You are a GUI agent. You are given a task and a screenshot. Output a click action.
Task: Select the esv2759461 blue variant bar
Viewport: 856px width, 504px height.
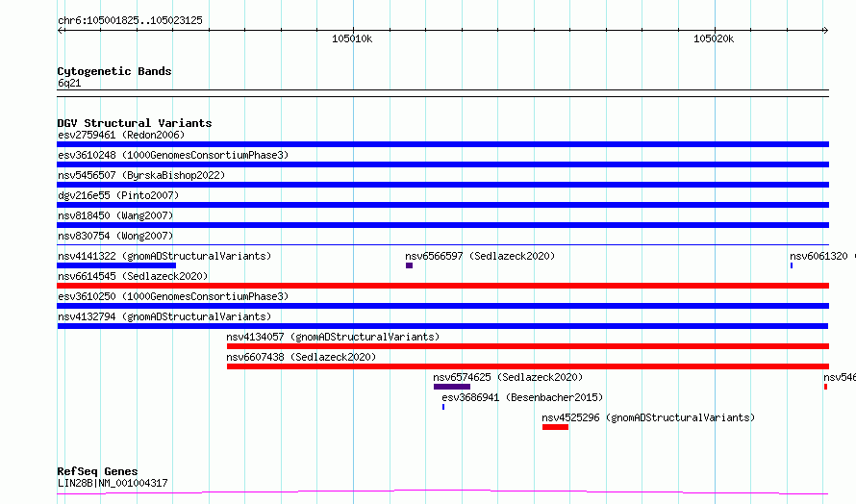[x=442, y=144]
